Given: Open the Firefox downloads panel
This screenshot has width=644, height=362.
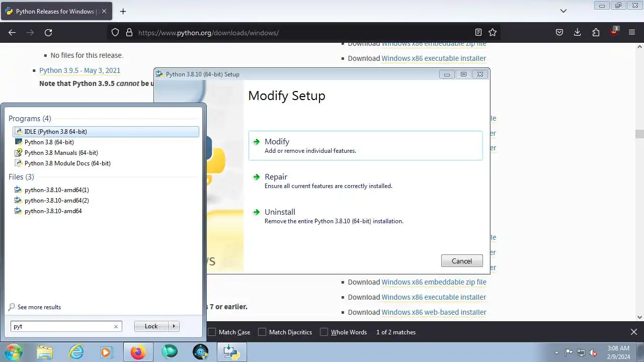Looking at the screenshot, I should (x=578, y=32).
